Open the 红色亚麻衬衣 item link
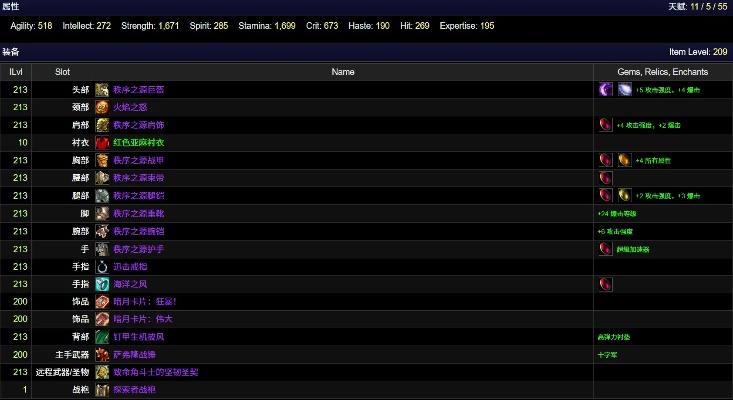Screen dimensions: 733x400 [x=140, y=143]
